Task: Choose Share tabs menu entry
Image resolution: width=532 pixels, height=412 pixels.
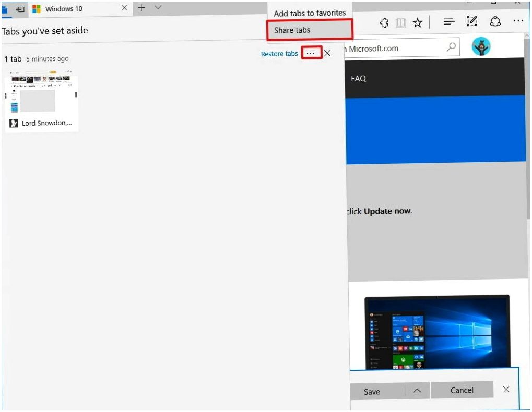Action: 310,30
